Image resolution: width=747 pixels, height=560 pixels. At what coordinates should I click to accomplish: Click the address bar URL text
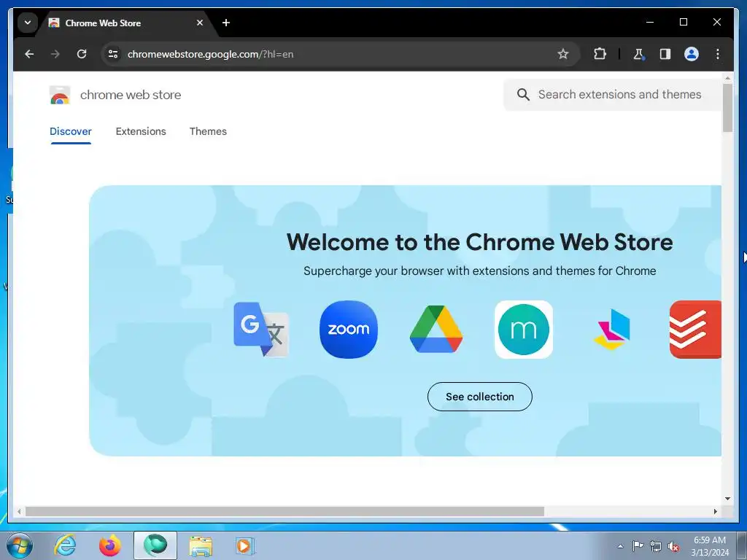pyautogui.click(x=210, y=54)
